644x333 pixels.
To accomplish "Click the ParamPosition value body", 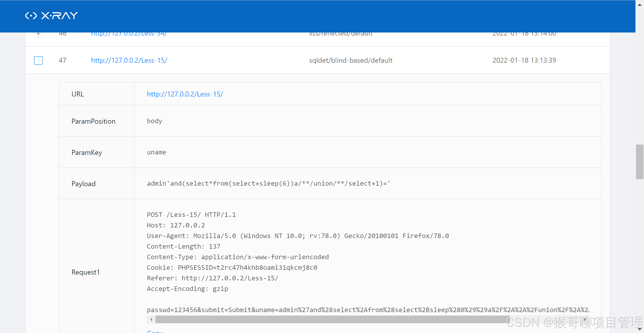I will pyautogui.click(x=154, y=121).
